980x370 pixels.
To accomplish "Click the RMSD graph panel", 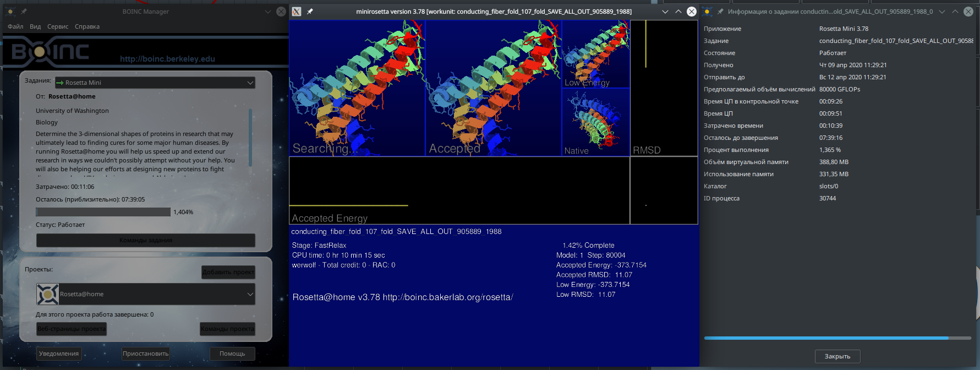I will [664, 88].
